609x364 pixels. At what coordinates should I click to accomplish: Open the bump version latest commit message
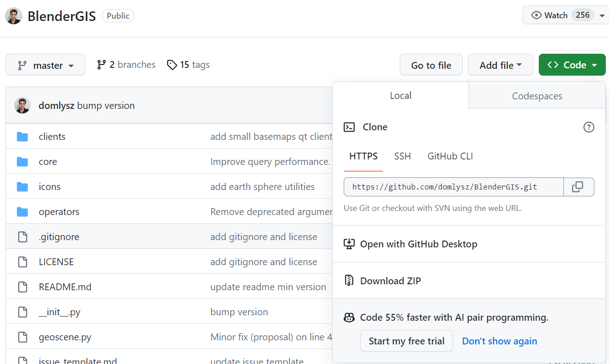tap(106, 105)
